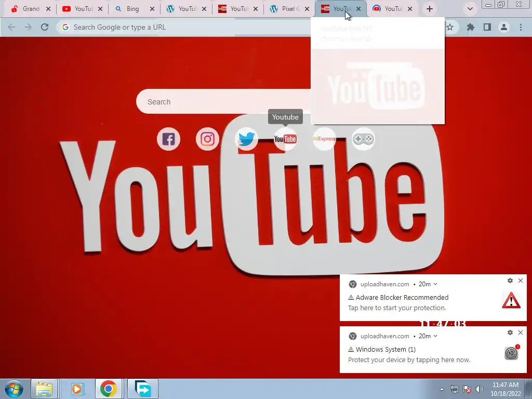
Task: Open the AliExpress shortcut icon
Action: [x=324, y=139]
